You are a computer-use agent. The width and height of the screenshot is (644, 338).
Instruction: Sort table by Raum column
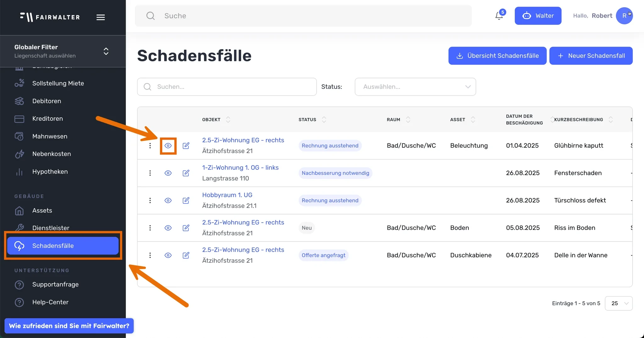(x=408, y=119)
